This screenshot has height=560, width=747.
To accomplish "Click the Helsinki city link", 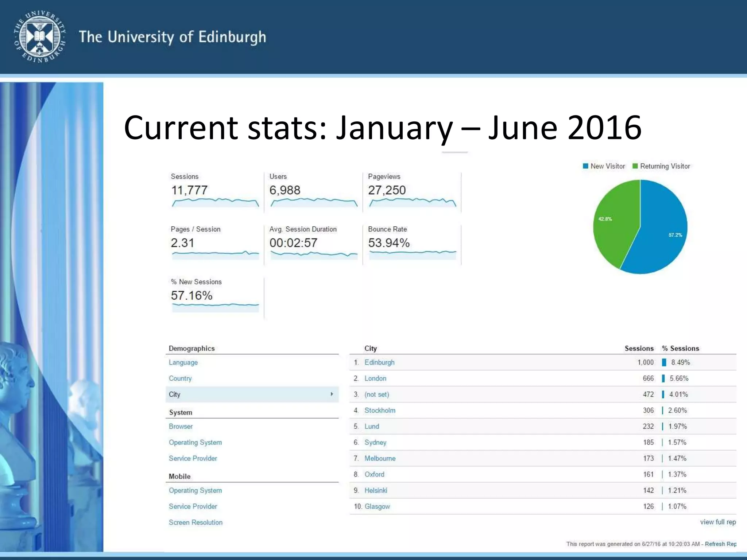I will coord(376,490).
